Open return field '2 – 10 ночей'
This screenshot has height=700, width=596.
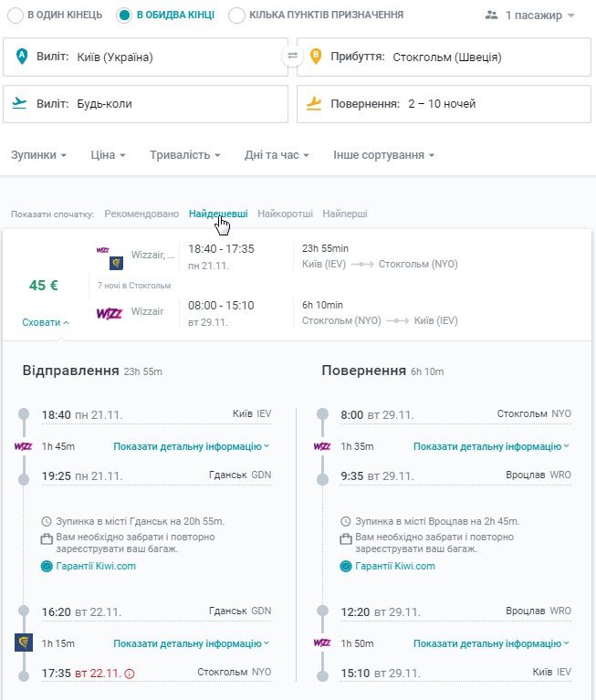[444, 104]
